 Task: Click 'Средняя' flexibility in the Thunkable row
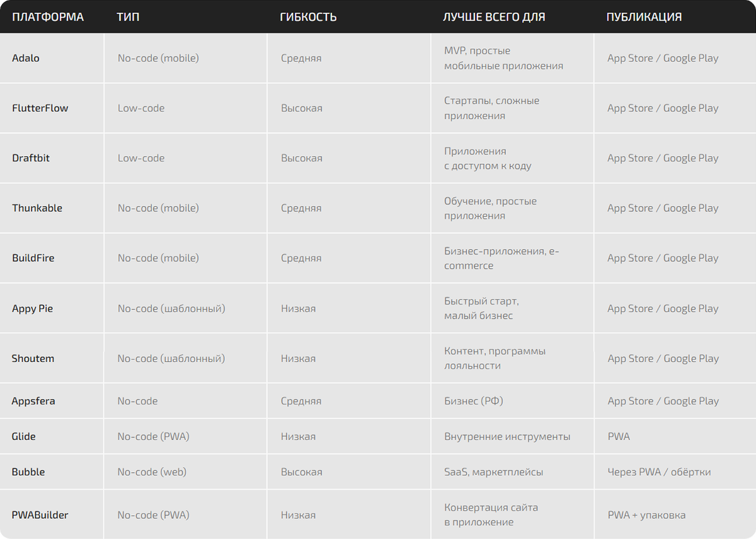301,208
